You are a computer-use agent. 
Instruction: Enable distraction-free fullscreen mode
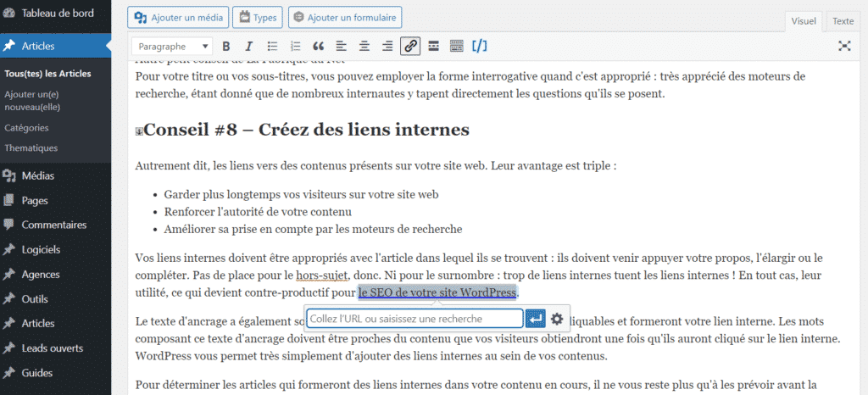[844, 46]
